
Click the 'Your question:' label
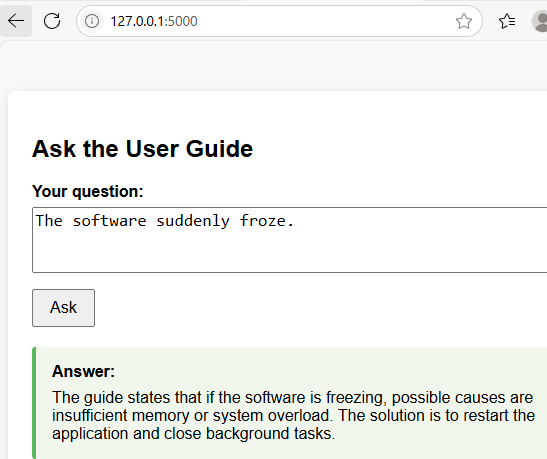tap(88, 191)
